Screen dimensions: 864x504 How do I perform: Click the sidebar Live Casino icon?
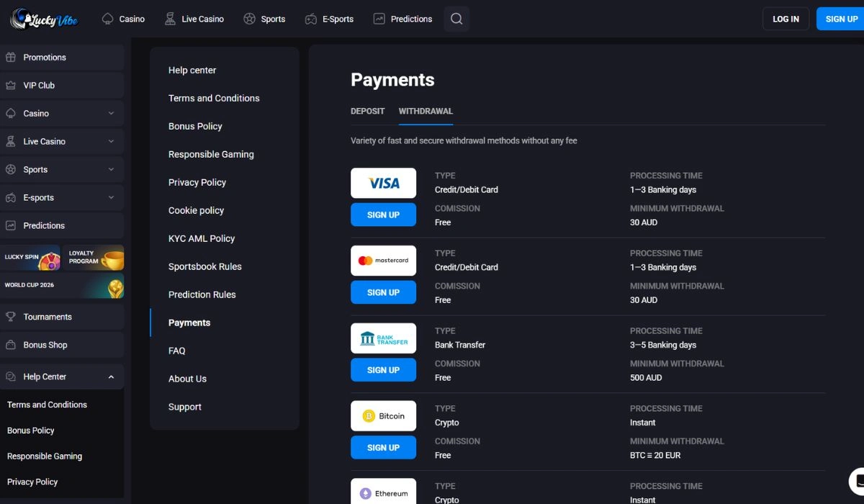click(11, 141)
